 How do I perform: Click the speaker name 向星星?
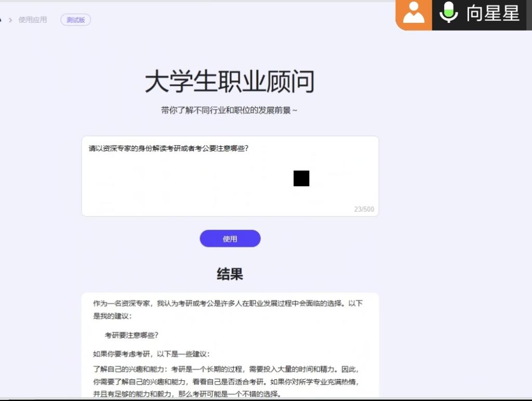tap(493, 14)
